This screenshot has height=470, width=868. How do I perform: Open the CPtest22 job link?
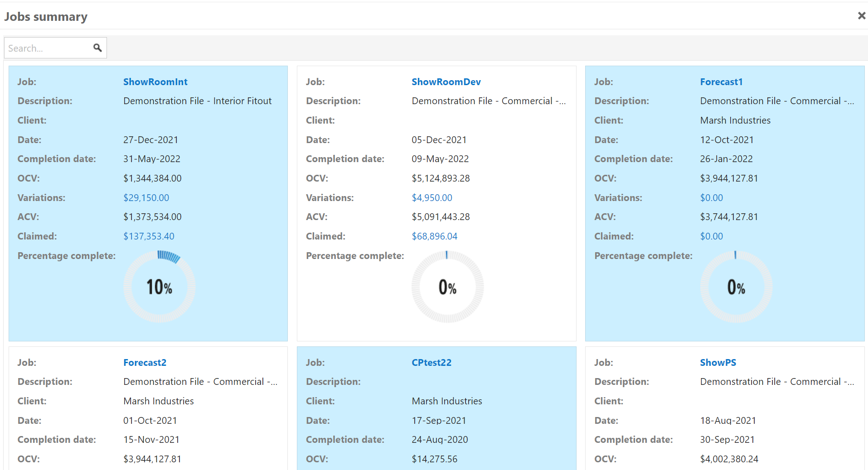point(432,363)
